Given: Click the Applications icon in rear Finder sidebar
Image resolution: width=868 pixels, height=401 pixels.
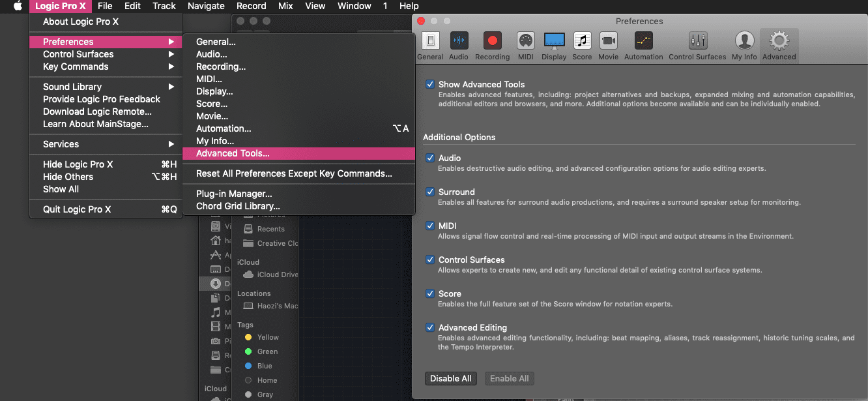Looking at the screenshot, I should click(215, 255).
